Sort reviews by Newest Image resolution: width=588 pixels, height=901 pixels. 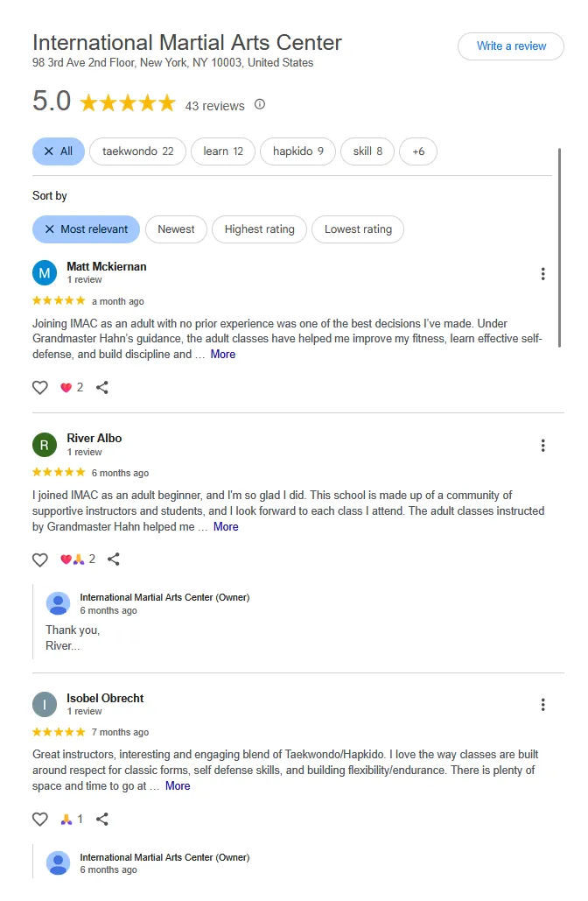pyautogui.click(x=176, y=229)
